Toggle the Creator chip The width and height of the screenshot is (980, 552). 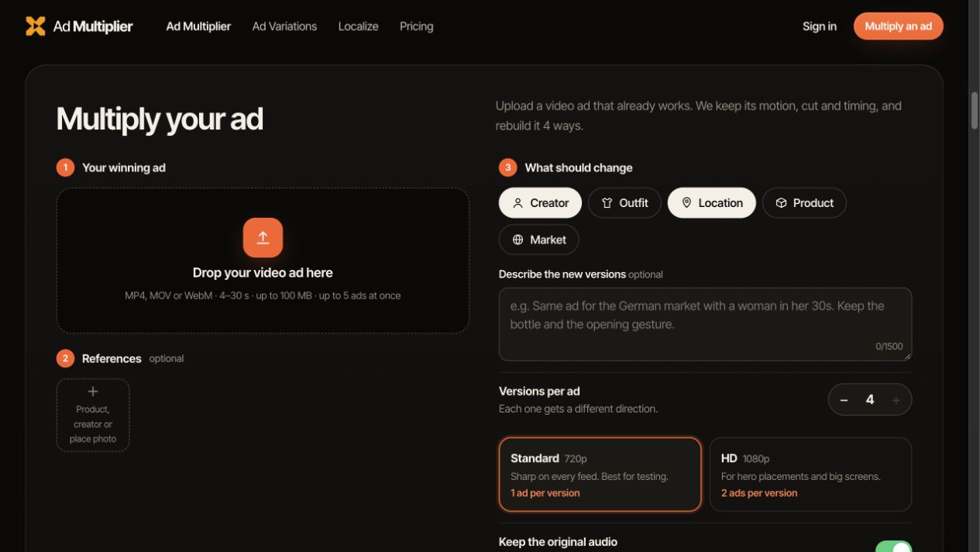[x=540, y=203]
